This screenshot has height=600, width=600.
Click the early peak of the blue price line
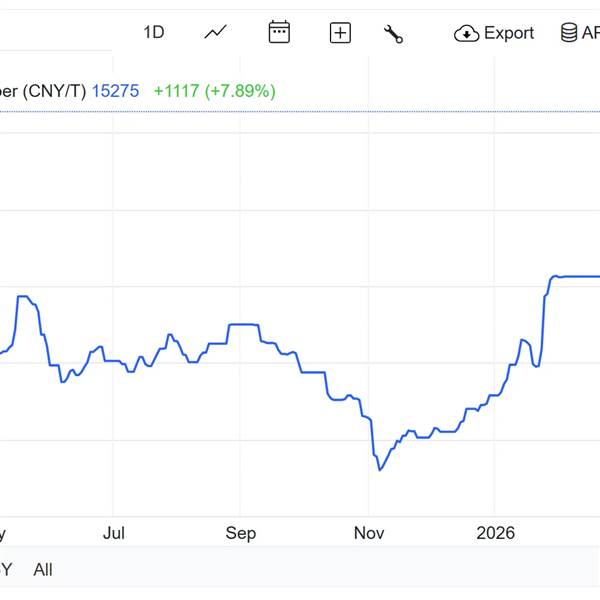23,297
